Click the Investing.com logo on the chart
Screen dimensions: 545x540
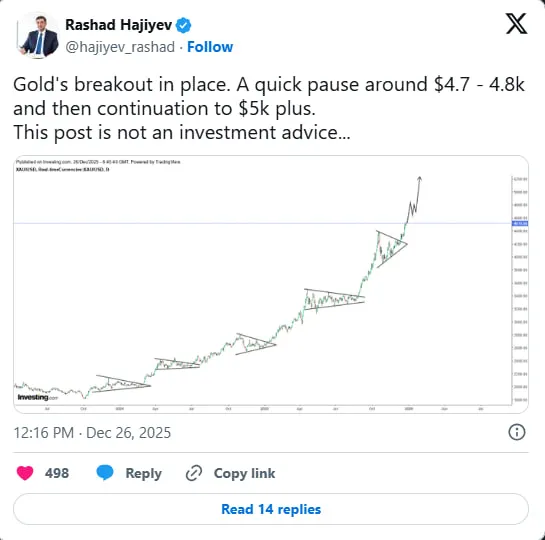(38, 397)
